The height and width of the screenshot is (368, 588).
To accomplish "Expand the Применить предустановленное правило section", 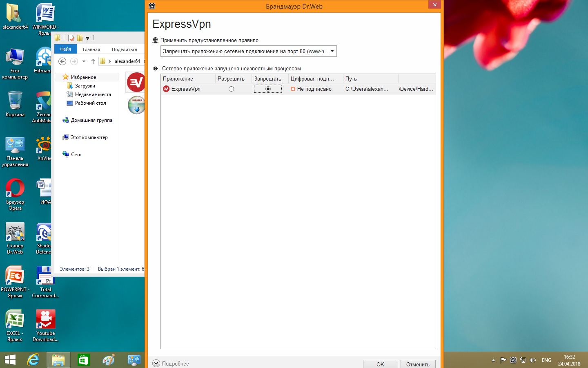I will point(156,40).
